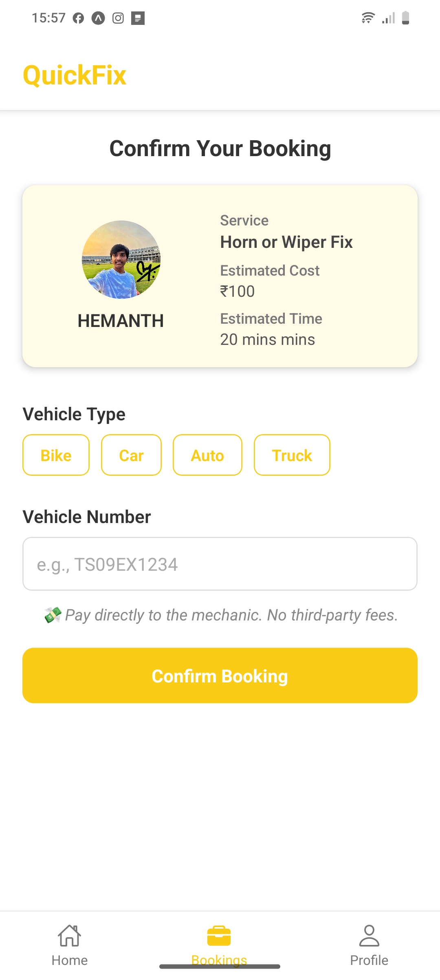Image resolution: width=440 pixels, height=980 pixels.
Task: Tap the battery status icon
Action: click(x=405, y=18)
